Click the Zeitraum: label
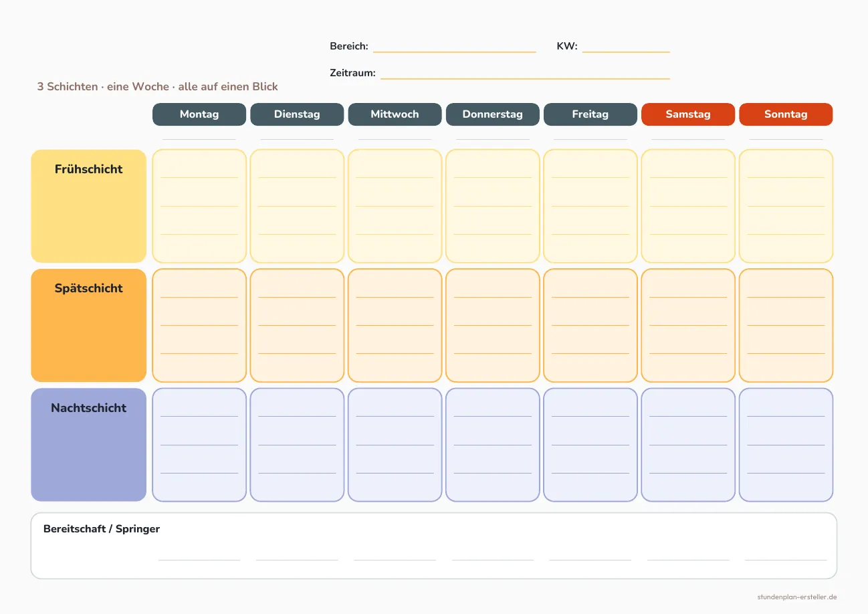Viewport: 868px width, 614px height. 352,73
